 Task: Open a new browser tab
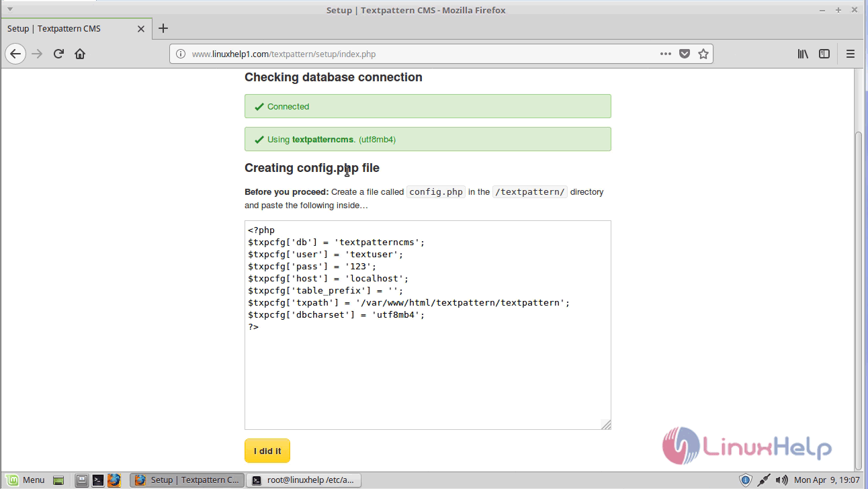tap(163, 28)
